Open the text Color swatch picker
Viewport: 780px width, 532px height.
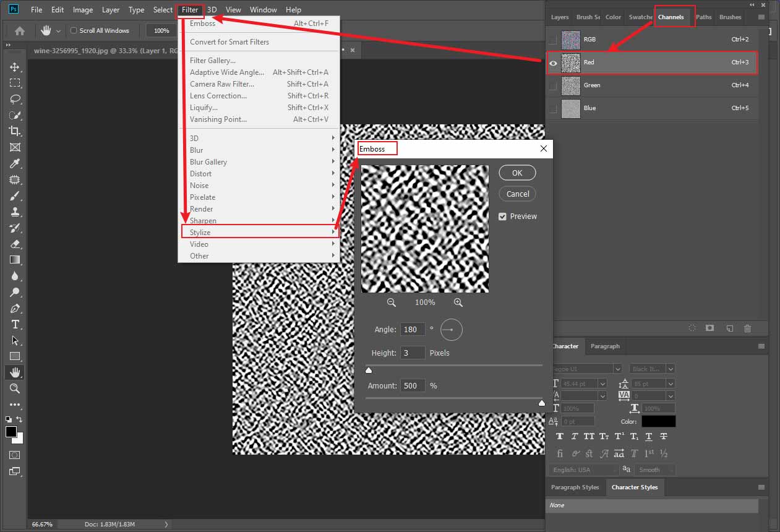tap(658, 421)
